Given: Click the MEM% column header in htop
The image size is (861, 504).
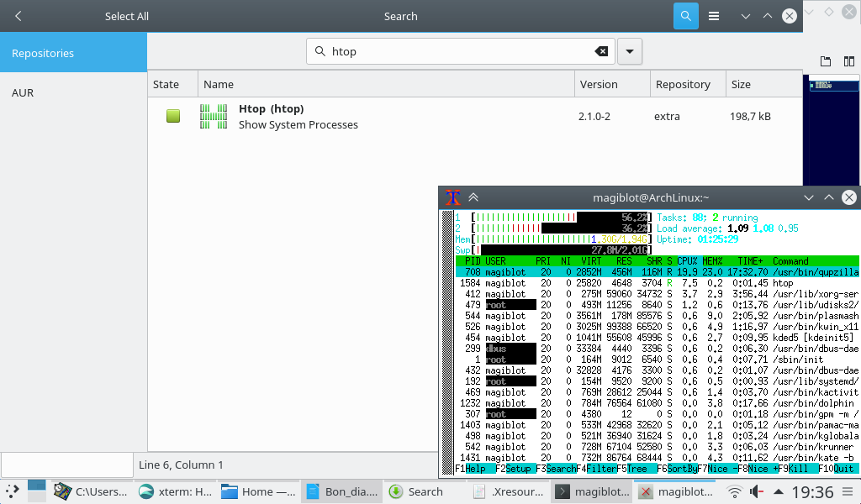Looking at the screenshot, I should click(712, 261).
